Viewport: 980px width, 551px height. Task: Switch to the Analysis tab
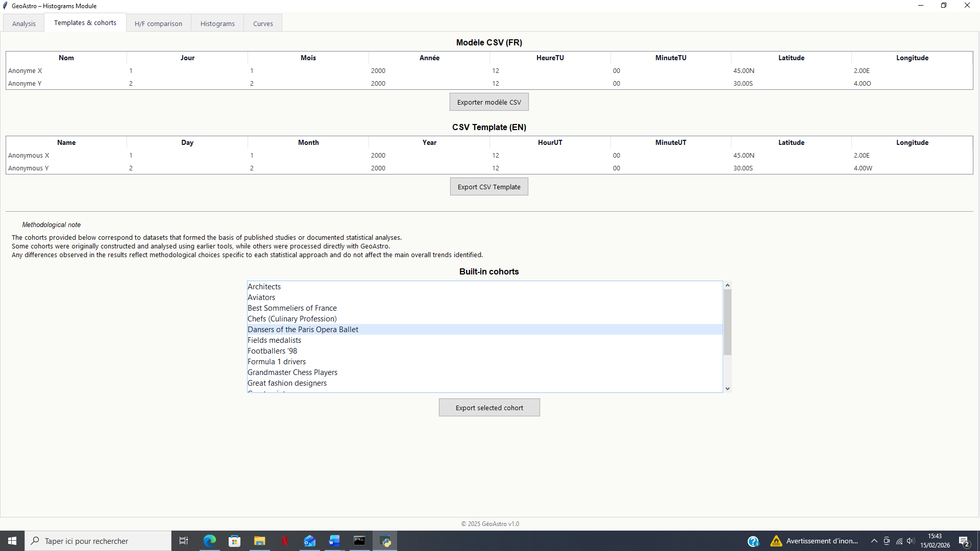click(x=23, y=23)
